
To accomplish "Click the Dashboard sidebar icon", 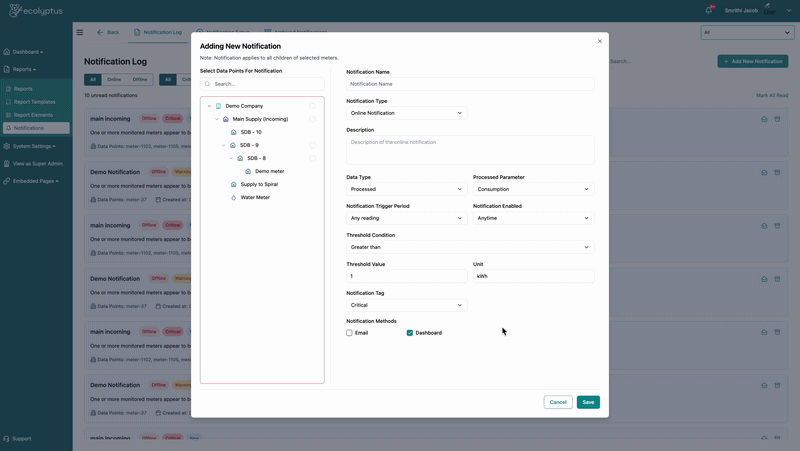I will (x=7, y=52).
